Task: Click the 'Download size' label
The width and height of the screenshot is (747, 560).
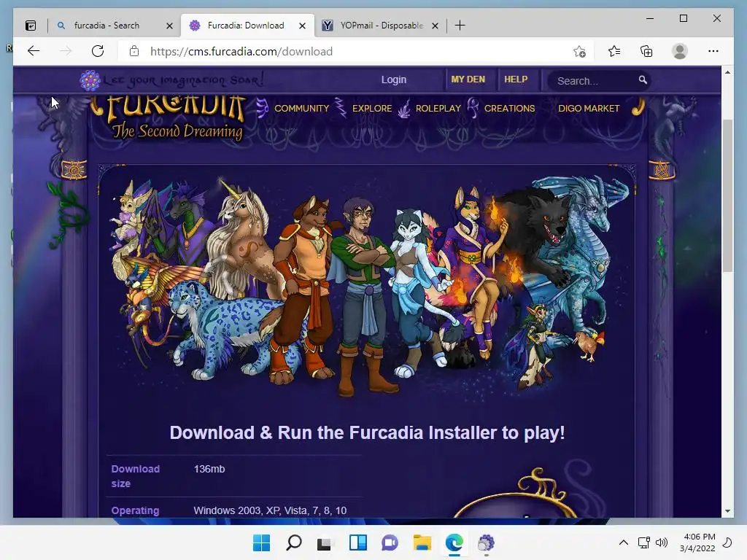Action: pos(135,476)
